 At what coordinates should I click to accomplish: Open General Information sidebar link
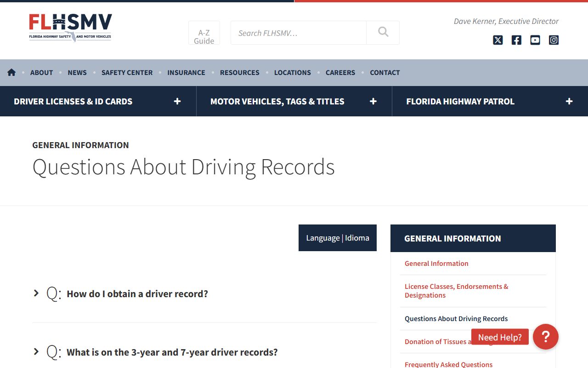[x=436, y=264]
